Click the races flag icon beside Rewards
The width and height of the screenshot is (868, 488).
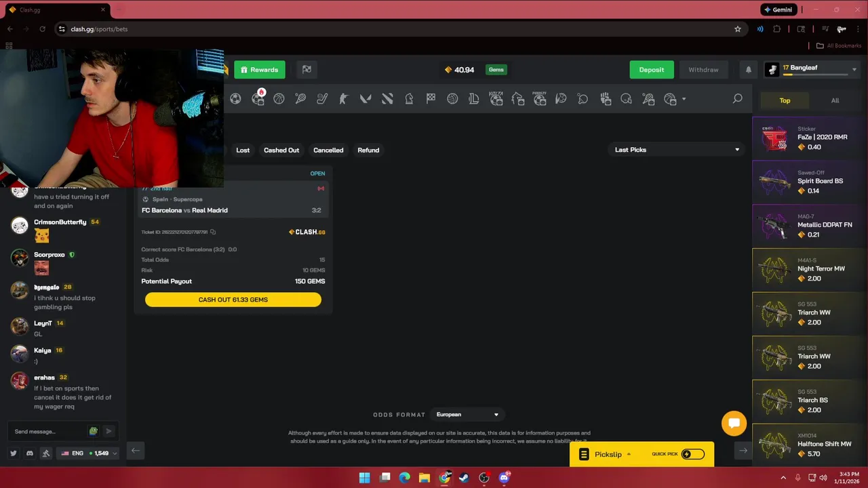coord(307,69)
